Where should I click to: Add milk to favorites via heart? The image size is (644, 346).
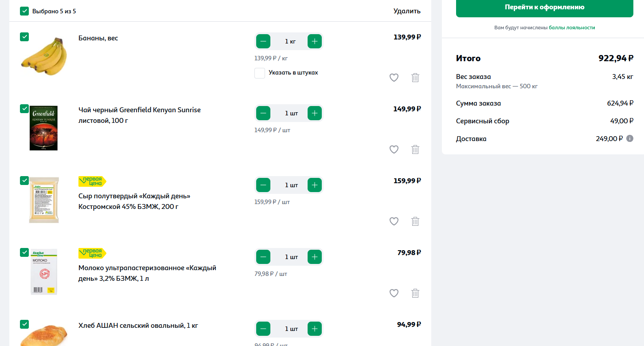(x=394, y=293)
